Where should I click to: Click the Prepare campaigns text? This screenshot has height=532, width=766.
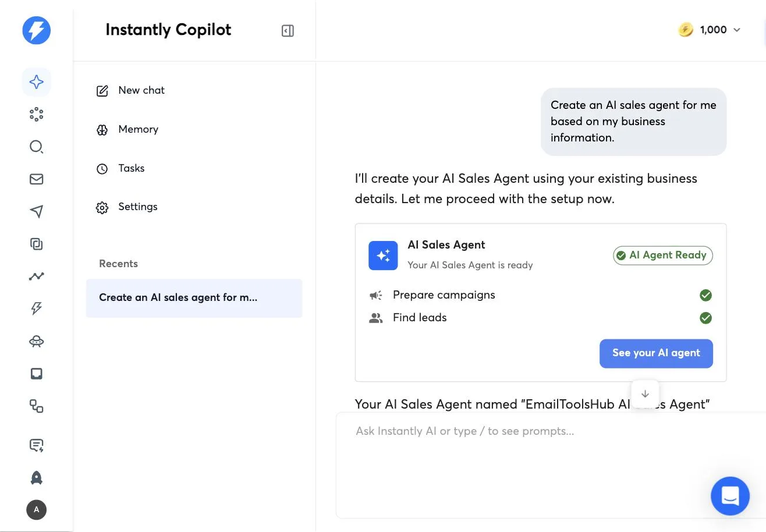[444, 295]
